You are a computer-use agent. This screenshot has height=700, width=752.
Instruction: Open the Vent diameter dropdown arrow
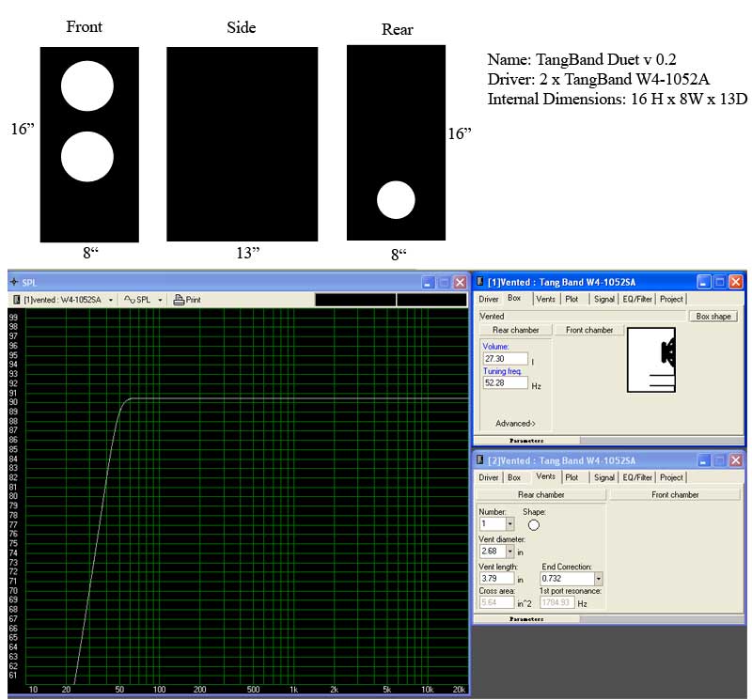509,552
